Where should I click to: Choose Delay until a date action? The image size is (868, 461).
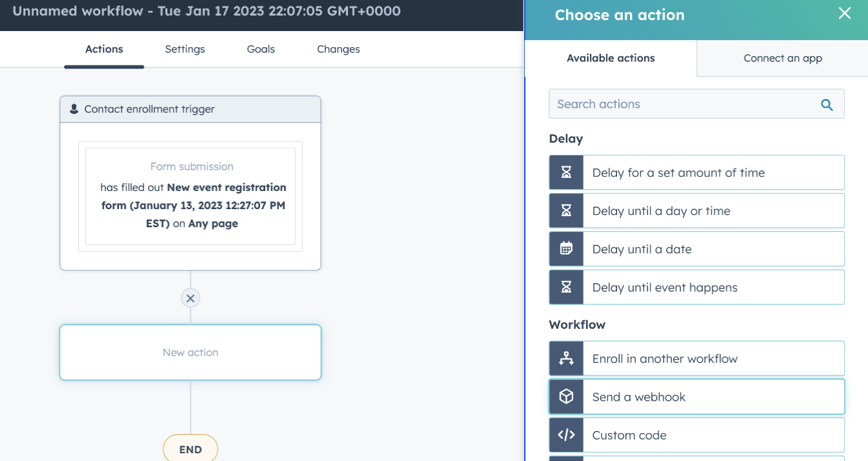(x=697, y=249)
